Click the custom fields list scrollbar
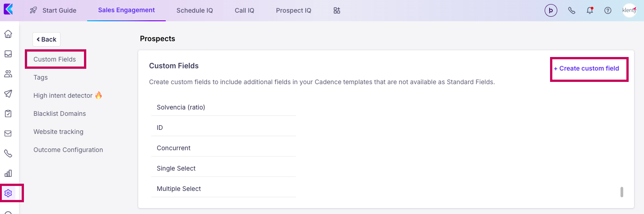The height and width of the screenshot is (214, 644). point(622,192)
